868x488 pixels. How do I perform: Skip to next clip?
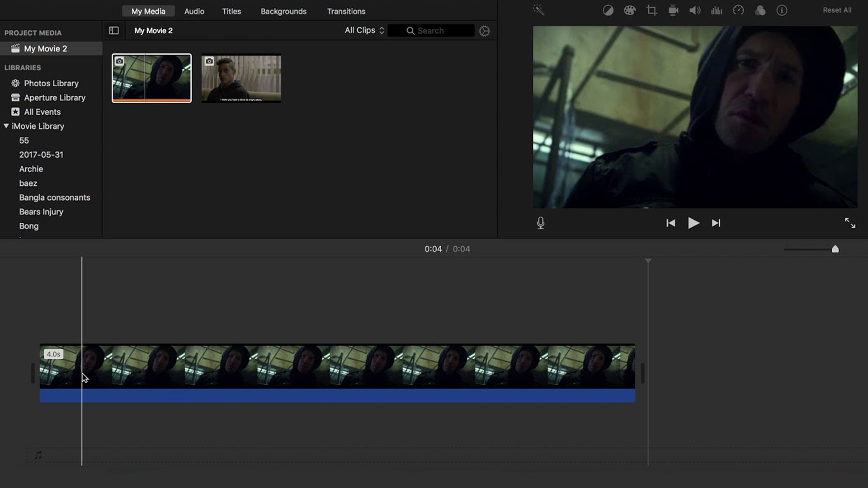(x=716, y=223)
